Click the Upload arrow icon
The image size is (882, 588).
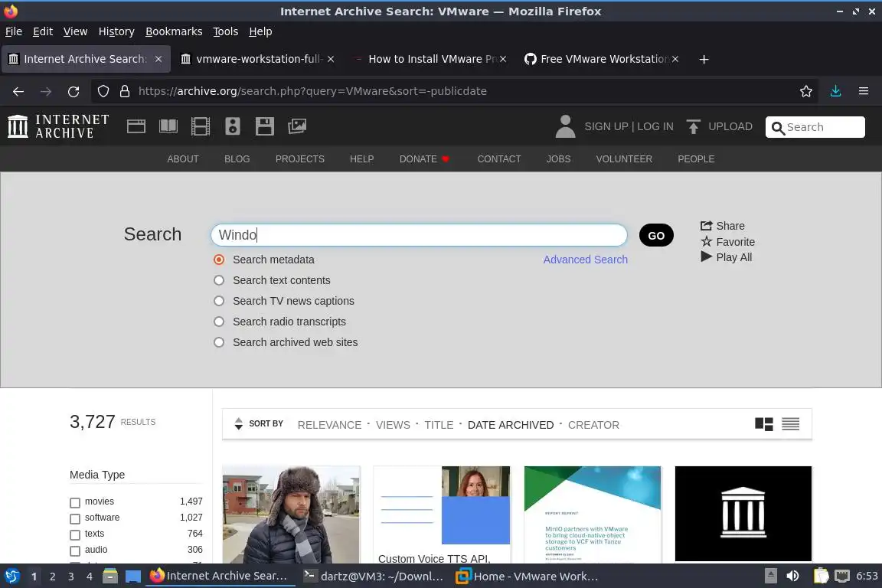pos(693,126)
